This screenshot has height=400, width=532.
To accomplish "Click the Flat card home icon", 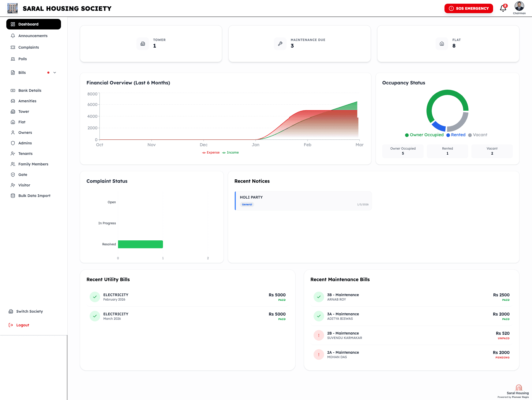I will coord(442,44).
